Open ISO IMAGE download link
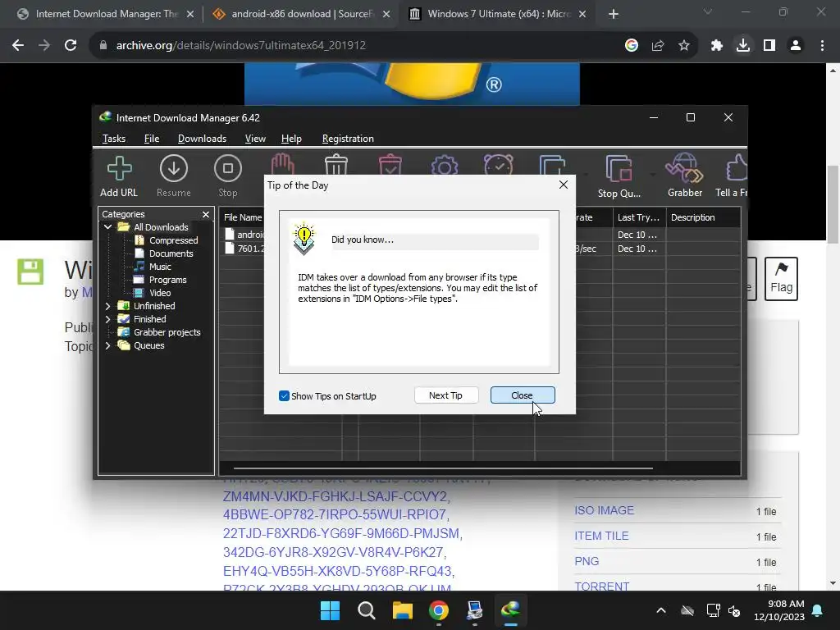The image size is (840, 630). point(604,510)
